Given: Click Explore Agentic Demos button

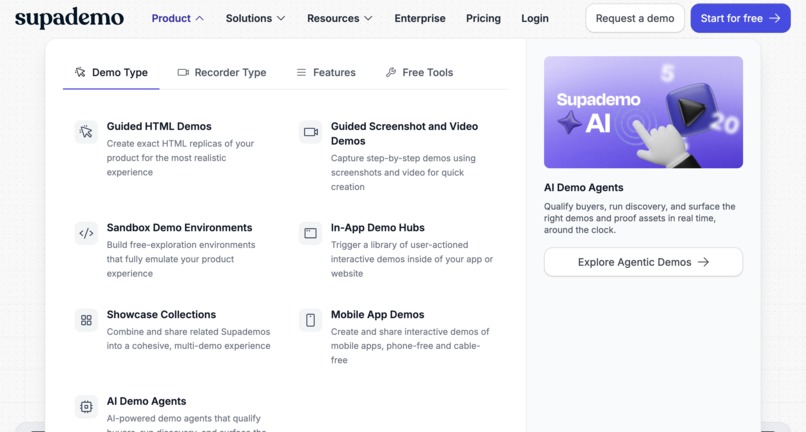Looking at the screenshot, I should click(643, 262).
